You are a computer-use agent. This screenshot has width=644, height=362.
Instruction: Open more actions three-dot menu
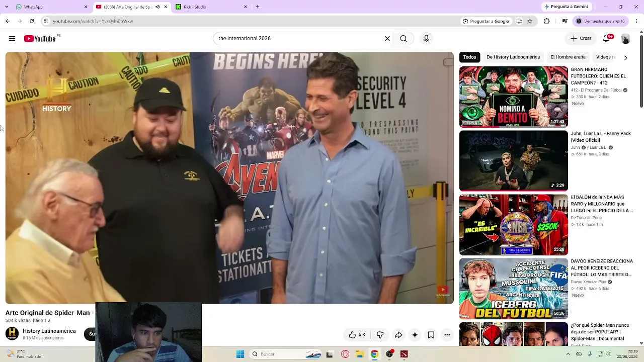tap(447, 335)
